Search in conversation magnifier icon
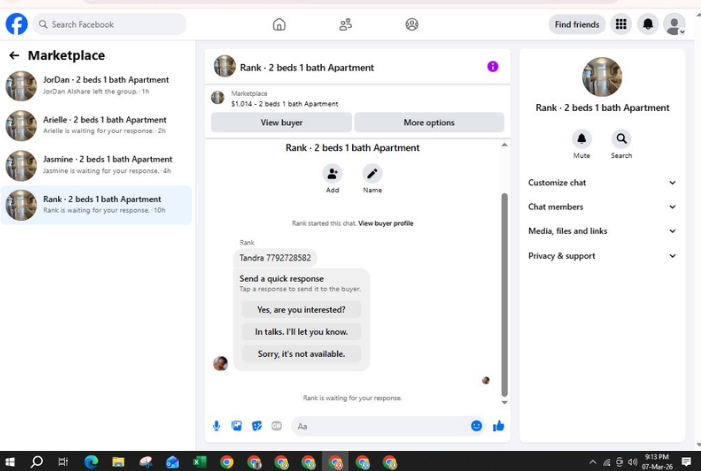The image size is (701, 471). 621,139
